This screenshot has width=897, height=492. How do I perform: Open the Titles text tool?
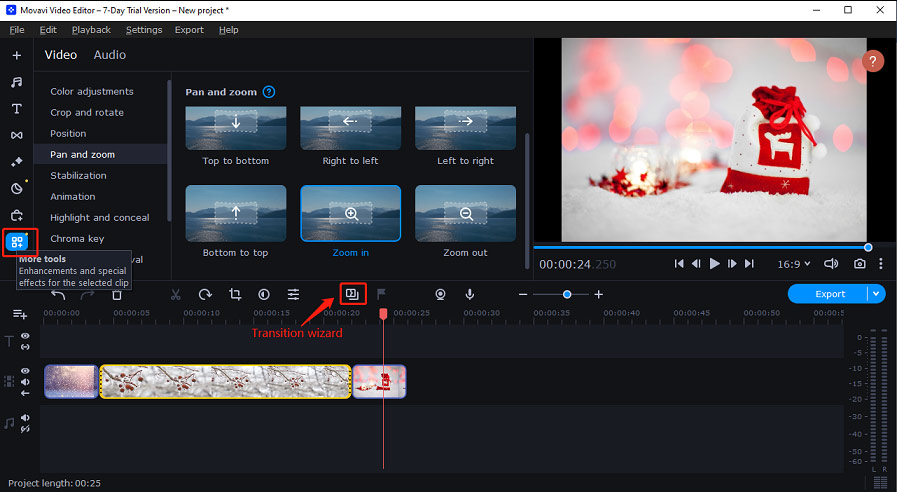17,109
